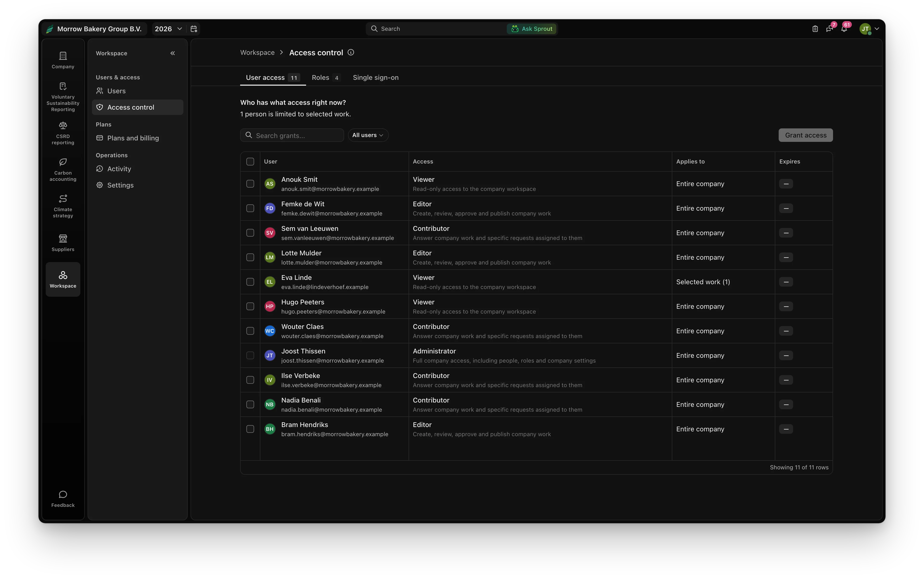Select Eva Linde's row checkbox

[x=250, y=282]
